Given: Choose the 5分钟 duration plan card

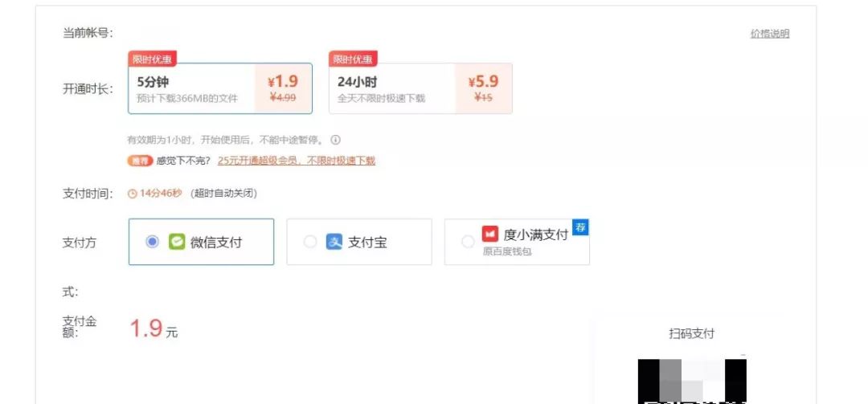Looking at the screenshot, I should 220,88.
